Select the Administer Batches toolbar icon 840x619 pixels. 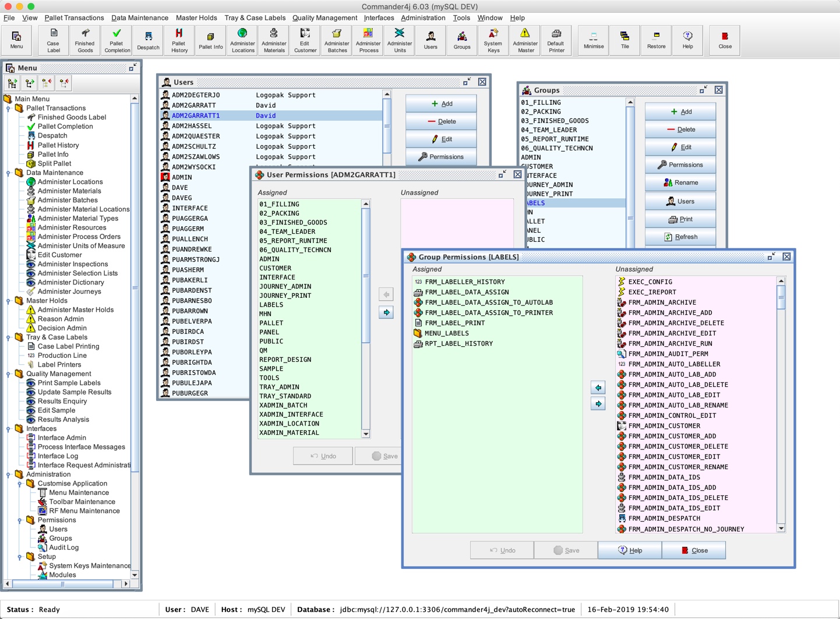(x=337, y=40)
